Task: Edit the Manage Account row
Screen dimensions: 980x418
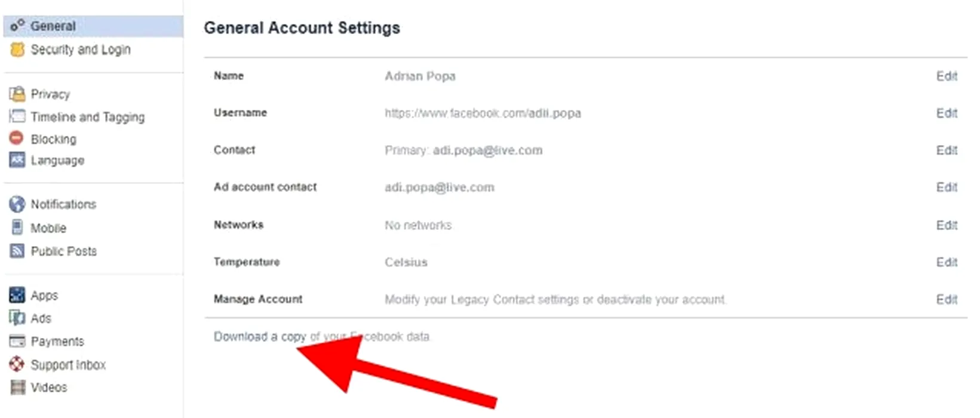Action: 947,299
